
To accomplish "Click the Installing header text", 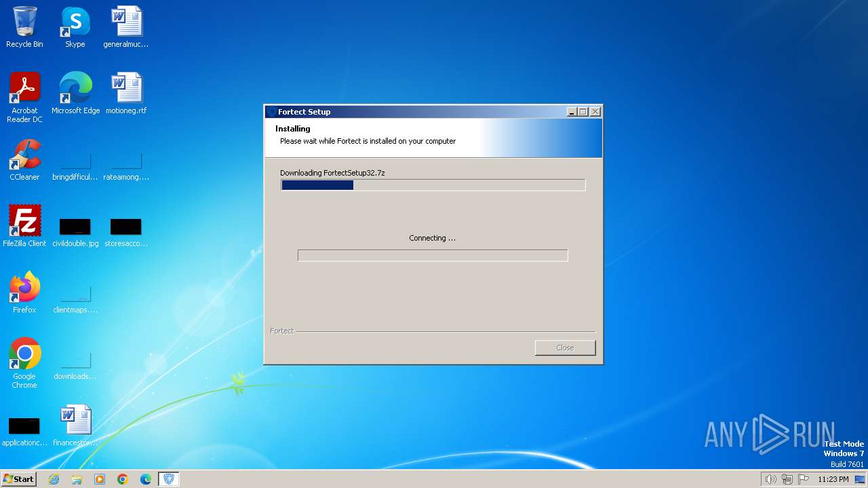I will (x=293, y=129).
